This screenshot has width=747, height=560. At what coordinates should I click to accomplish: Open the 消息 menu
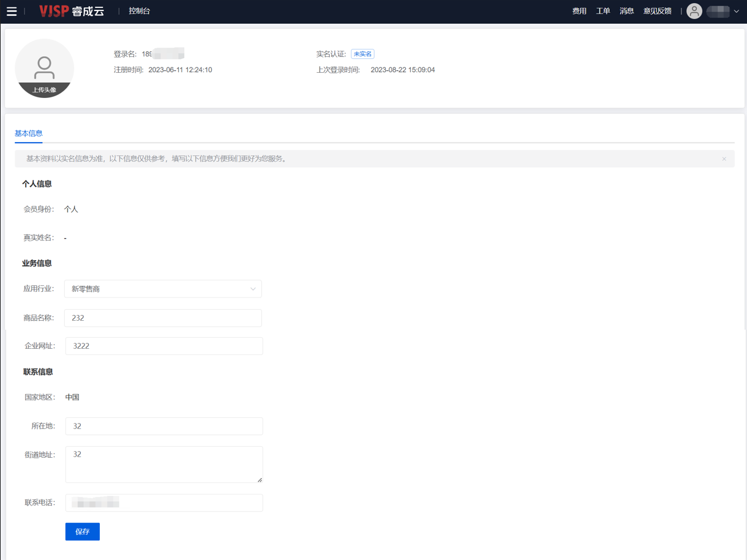coord(626,11)
